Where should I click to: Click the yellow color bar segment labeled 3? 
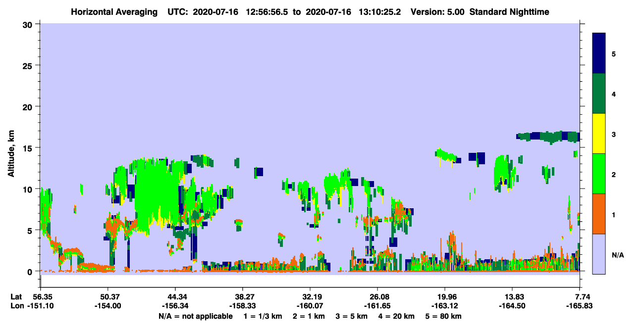(x=599, y=134)
